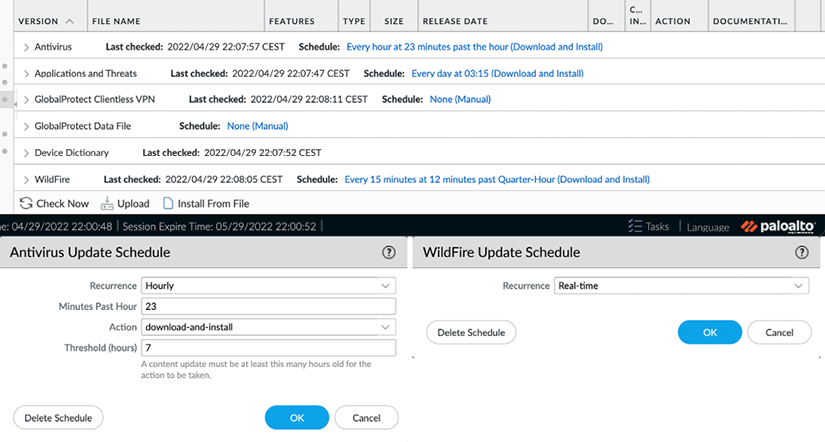The image size is (825, 442).
Task: Click the DOCUMENTATI... column header
Action: tap(750, 22)
